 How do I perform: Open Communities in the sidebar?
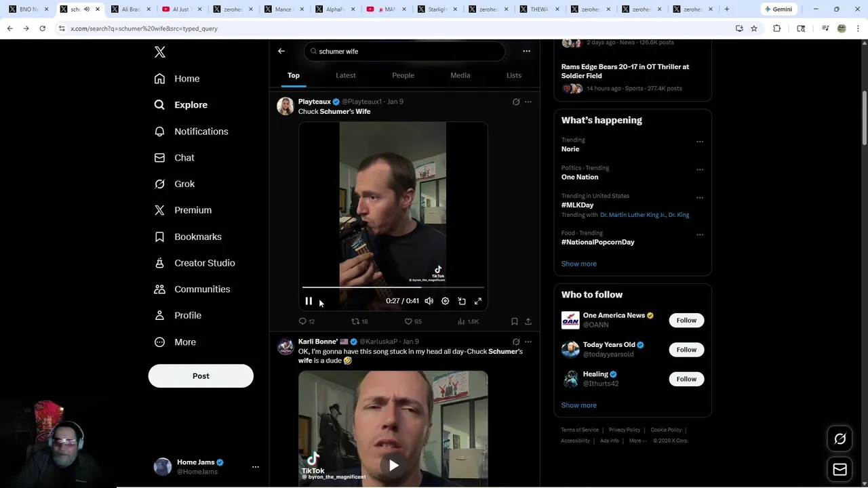(x=192, y=289)
